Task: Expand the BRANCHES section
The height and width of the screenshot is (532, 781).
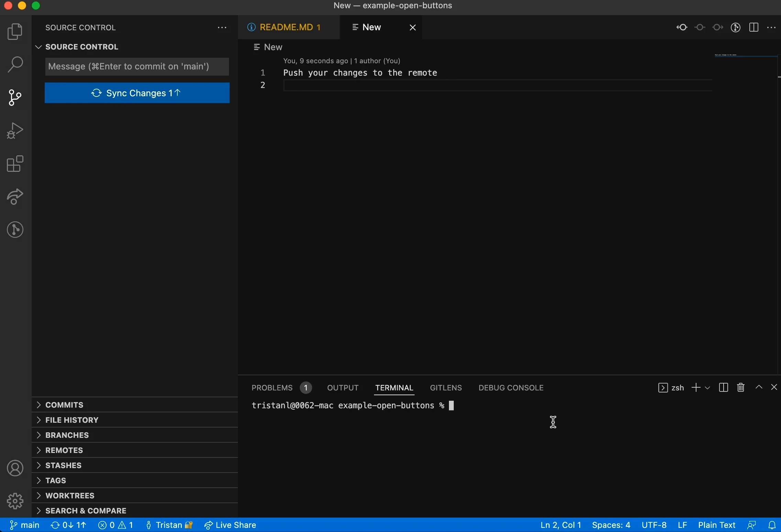Action: click(x=67, y=435)
